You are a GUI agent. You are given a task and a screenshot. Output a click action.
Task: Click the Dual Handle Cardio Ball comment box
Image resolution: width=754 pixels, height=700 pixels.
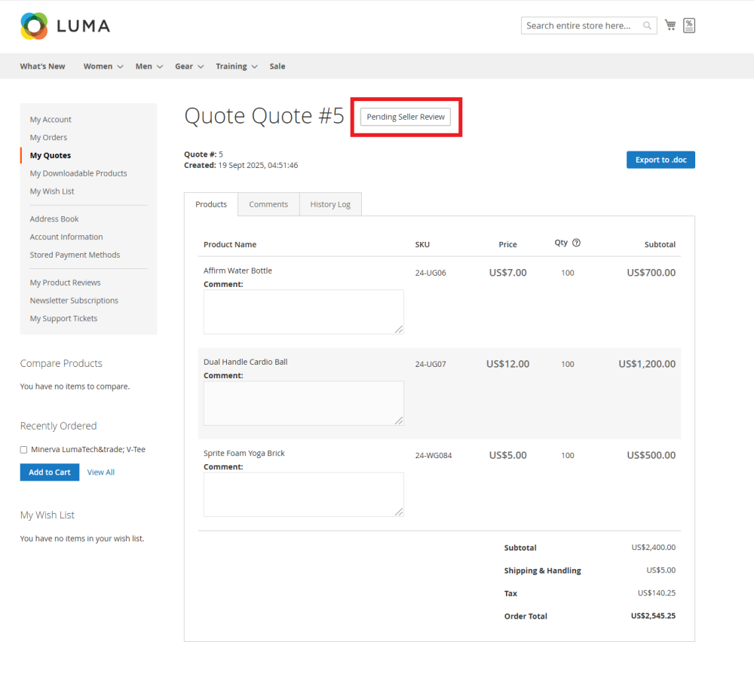303,403
